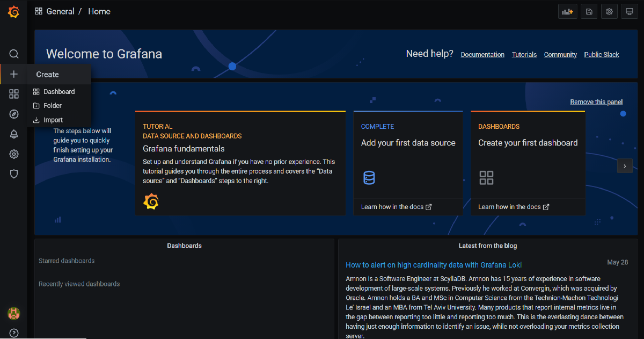Click the Remove this panel link
This screenshot has height=339, width=644.
pyautogui.click(x=596, y=102)
